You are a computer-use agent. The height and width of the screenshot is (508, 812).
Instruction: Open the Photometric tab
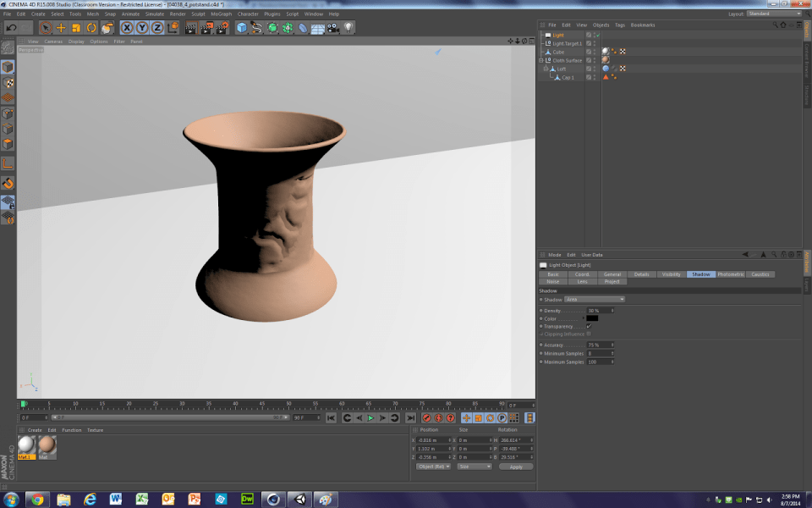(x=731, y=274)
